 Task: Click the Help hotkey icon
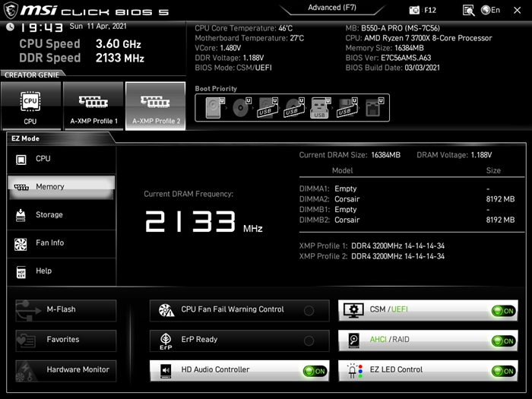point(21,272)
